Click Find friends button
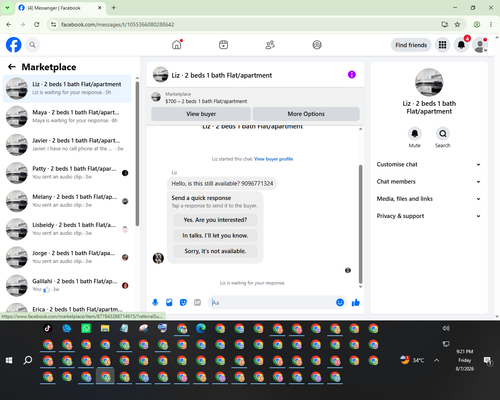The width and height of the screenshot is (500, 400). pos(411,45)
